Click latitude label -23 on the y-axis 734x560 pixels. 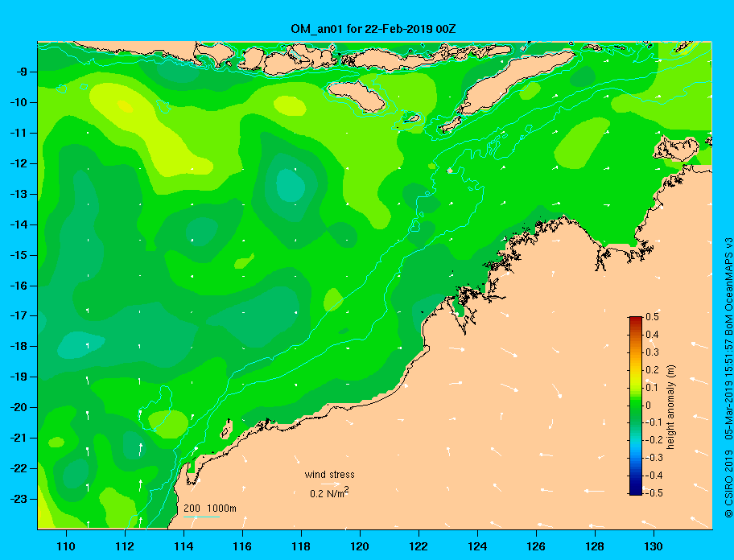pyautogui.click(x=18, y=499)
